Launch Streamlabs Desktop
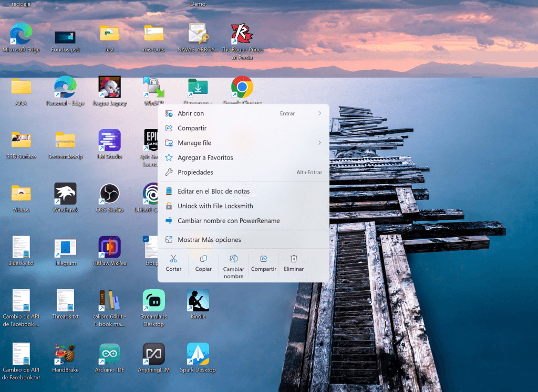This screenshot has height=392, width=538. click(x=153, y=303)
